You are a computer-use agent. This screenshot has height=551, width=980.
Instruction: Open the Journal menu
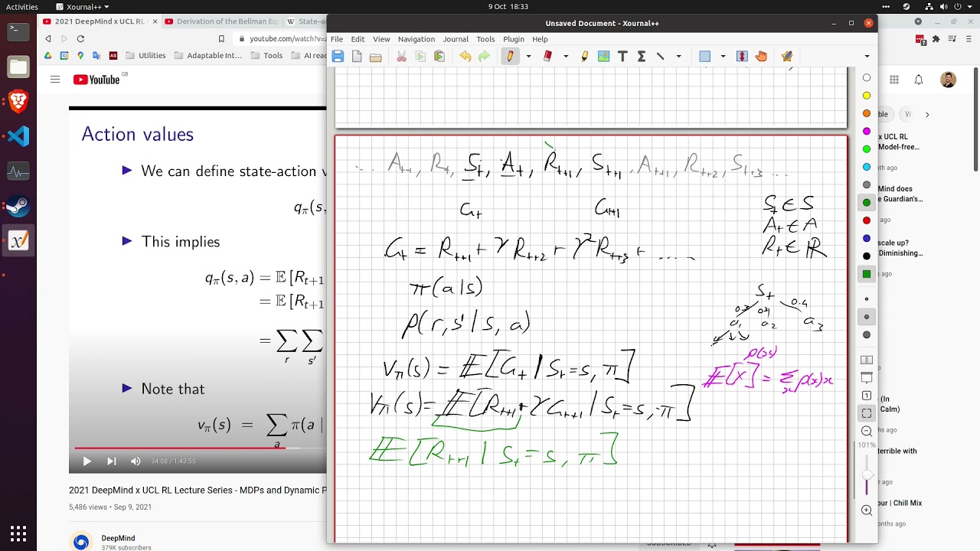pyautogui.click(x=456, y=39)
